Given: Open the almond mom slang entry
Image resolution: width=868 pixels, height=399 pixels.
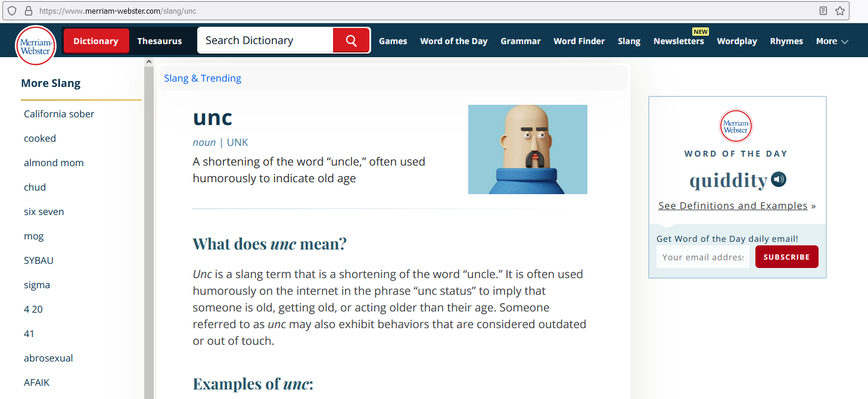Looking at the screenshot, I should click(x=54, y=163).
